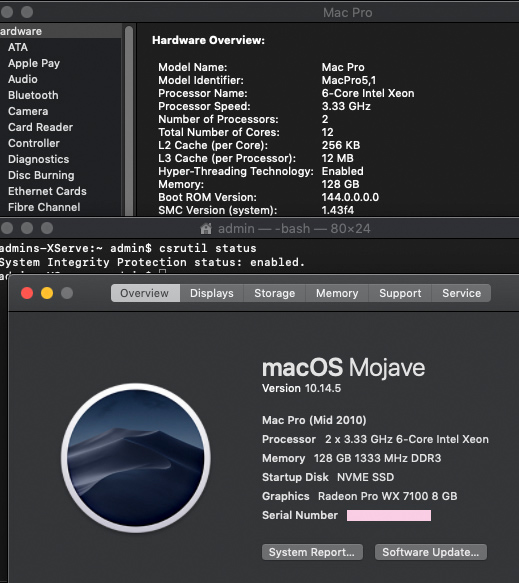Click the Processor Speed value 3.33 GHz
519x583 pixels.
point(346,106)
